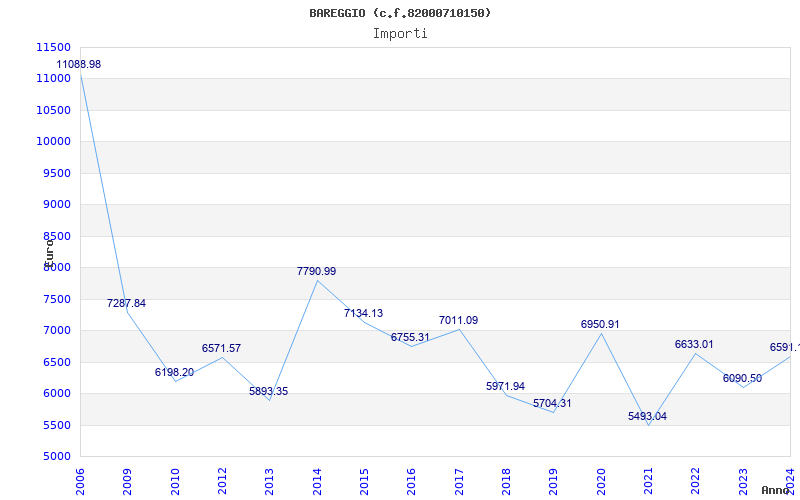Click y-axis value 5500
Screen dimensions: 800x500
coord(56,425)
